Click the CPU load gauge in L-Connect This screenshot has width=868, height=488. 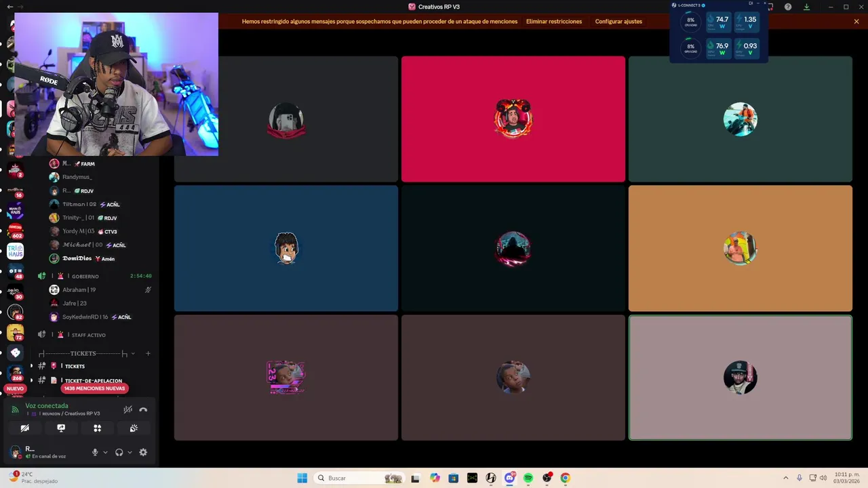[x=690, y=22]
